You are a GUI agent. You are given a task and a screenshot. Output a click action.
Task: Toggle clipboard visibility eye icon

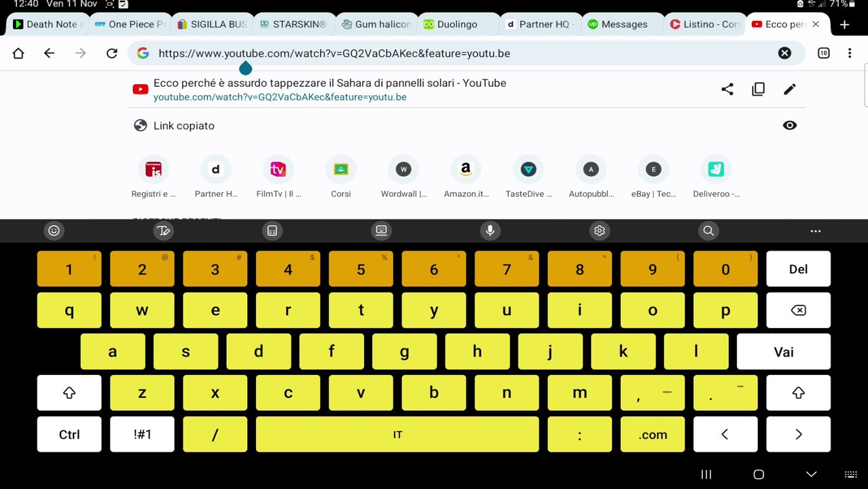coord(790,125)
